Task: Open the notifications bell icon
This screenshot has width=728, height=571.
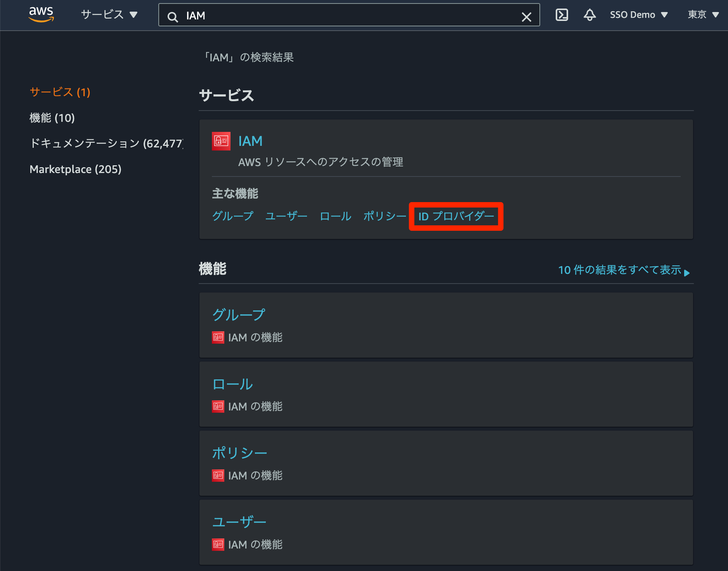Action: coord(589,15)
